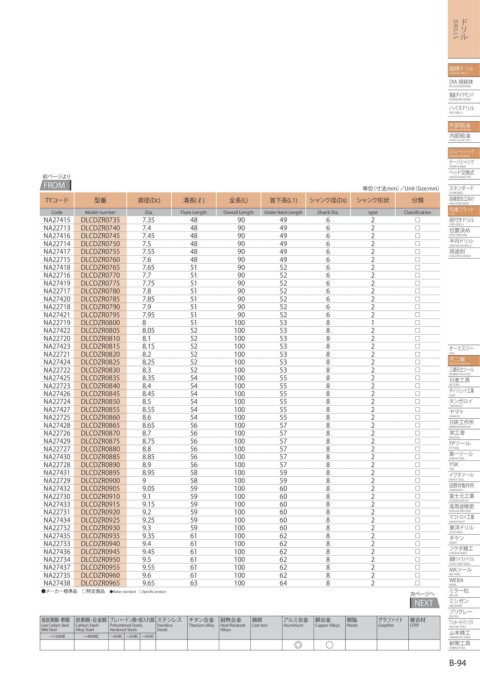
Task: Tick classification box in the NA27415 row
Action: point(417,220)
